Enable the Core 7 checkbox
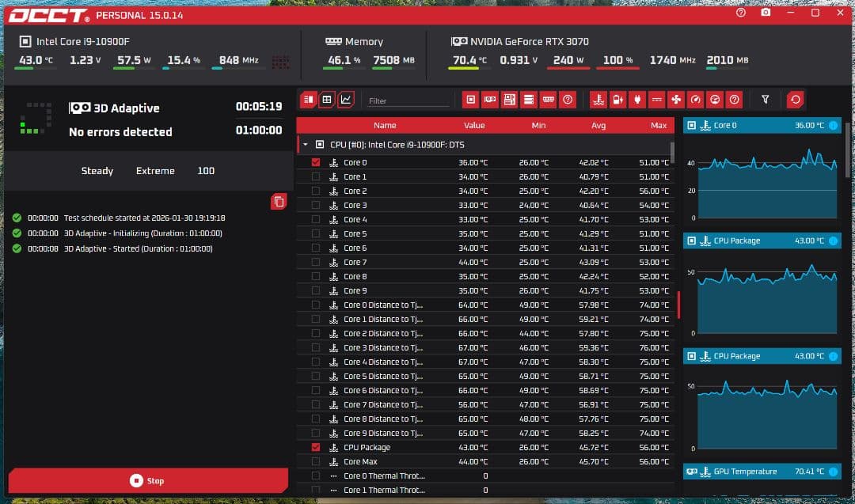The width and height of the screenshot is (855, 504). pyautogui.click(x=316, y=262)
